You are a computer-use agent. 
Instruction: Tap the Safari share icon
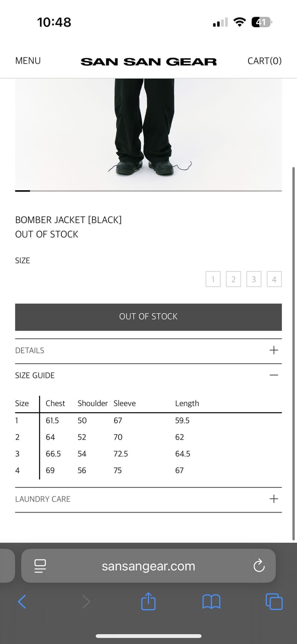coord(148,601)
